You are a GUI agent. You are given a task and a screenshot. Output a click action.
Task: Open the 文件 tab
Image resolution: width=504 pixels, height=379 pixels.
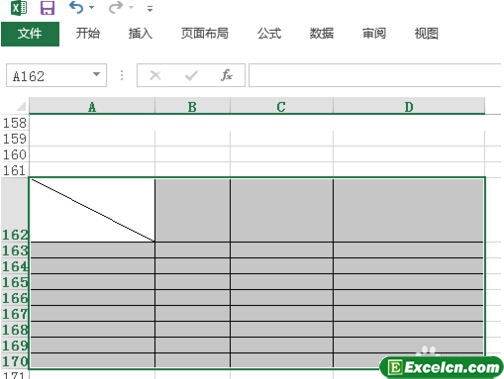30,34
